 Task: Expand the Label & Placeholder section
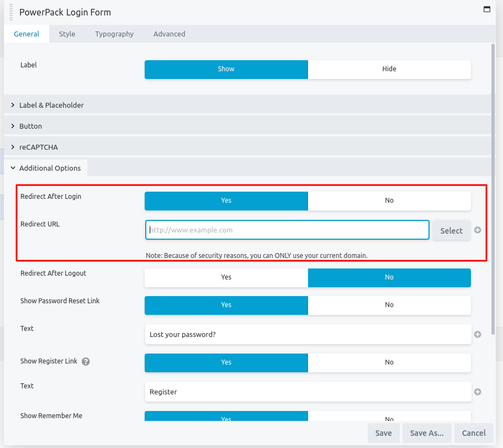[248, 105]
